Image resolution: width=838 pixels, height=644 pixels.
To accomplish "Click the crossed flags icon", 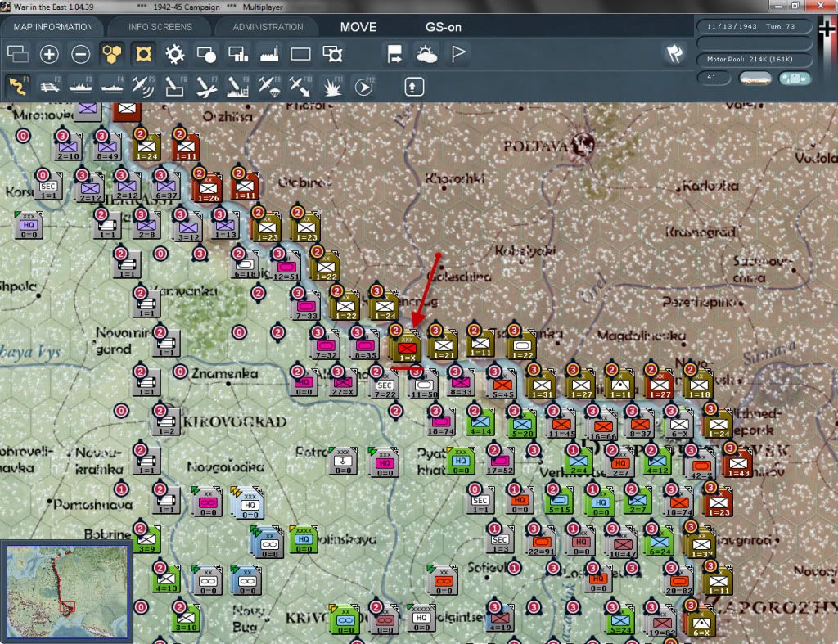I will [674, 53].
